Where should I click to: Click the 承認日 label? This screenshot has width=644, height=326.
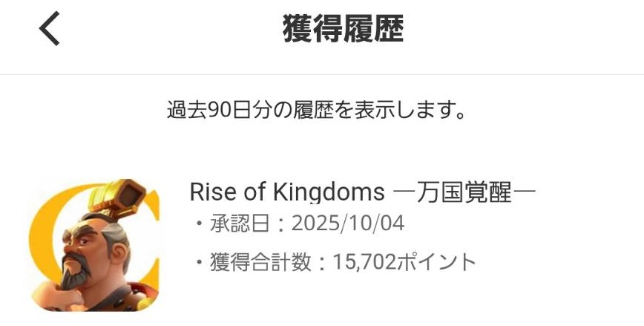click(246, 224)
